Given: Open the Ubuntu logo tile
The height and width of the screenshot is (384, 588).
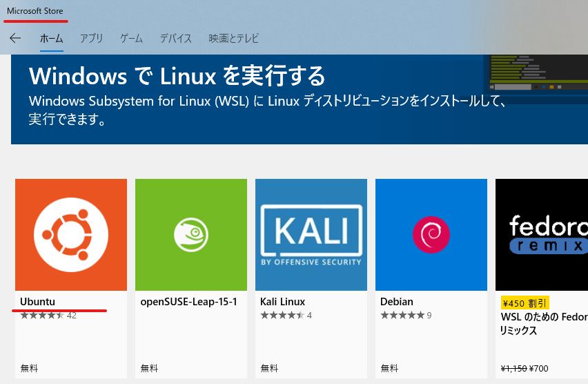Looking at the screenshot, I should (x=71, y=235).
